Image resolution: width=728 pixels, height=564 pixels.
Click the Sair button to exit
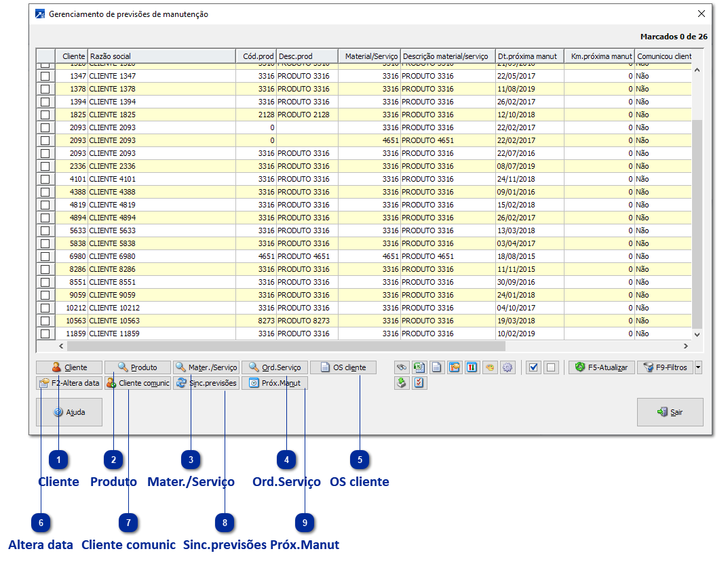coord(670,412)
